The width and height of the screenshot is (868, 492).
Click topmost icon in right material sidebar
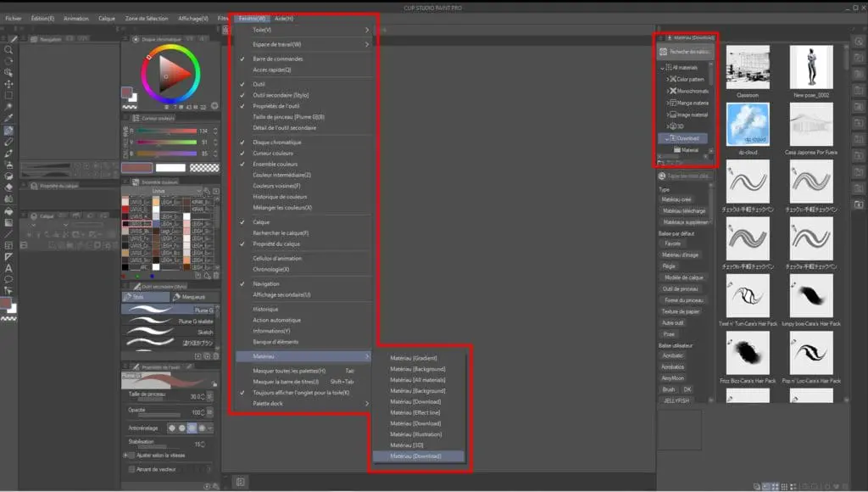[859, 42]
